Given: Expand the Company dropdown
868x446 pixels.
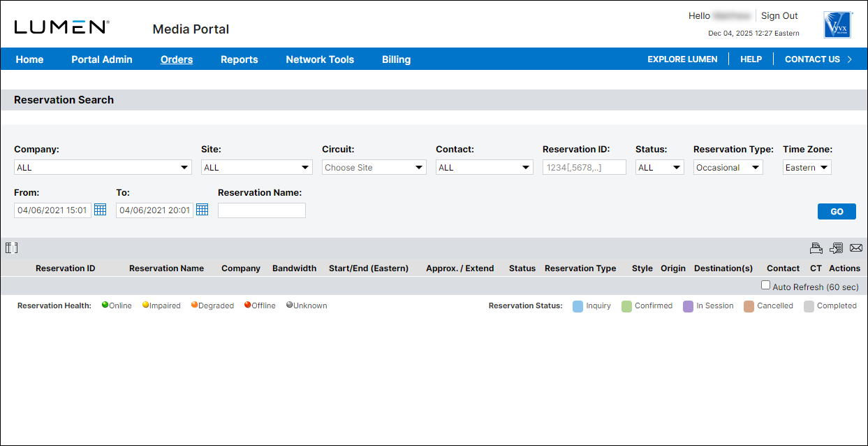Looking at the screenshot, I should point(103,168).
